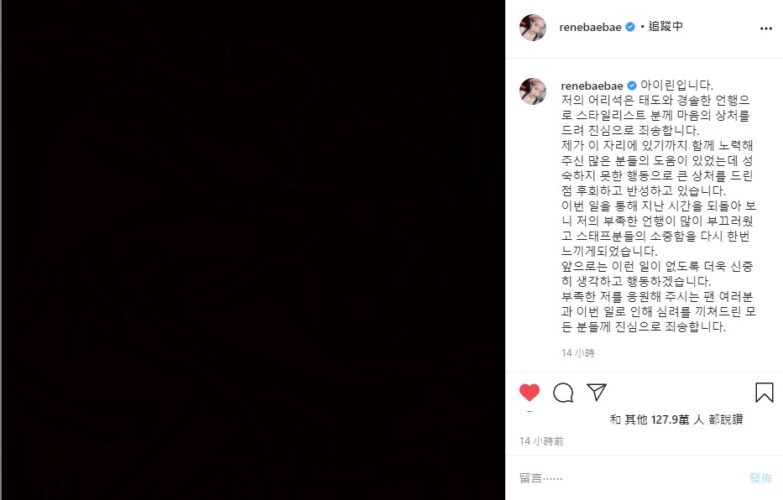This screenshot has width=783, height=500.
Task: Click the black post image
Action: (253, 250)
